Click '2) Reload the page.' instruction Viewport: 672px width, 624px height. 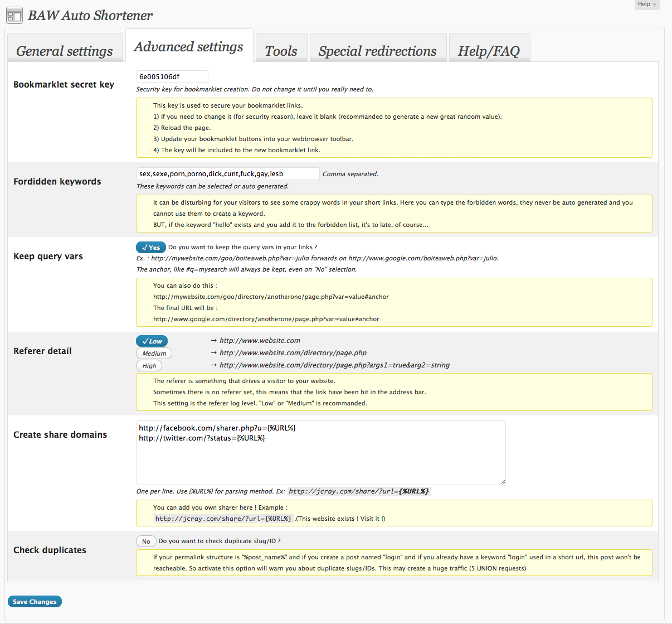[182, 128]
